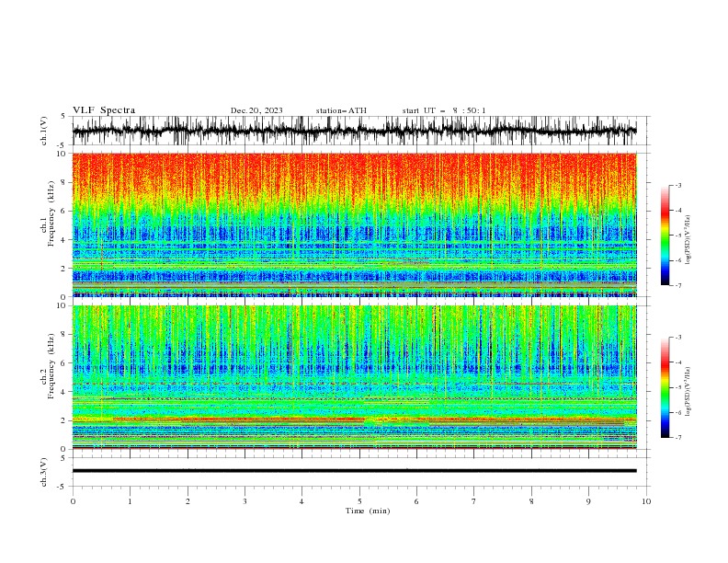728x563 pixels.
Task: Click time axis tick label "2"
Action: click(x=188, y=501)
